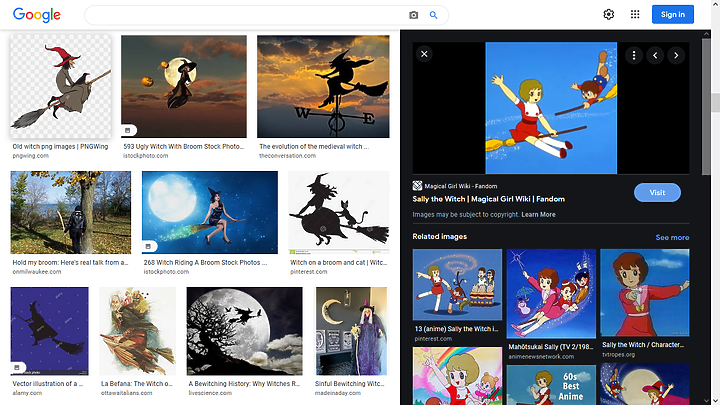720x405 pixels.
Task: Click pngwing.com source text
Action: [x=30, y=156]
